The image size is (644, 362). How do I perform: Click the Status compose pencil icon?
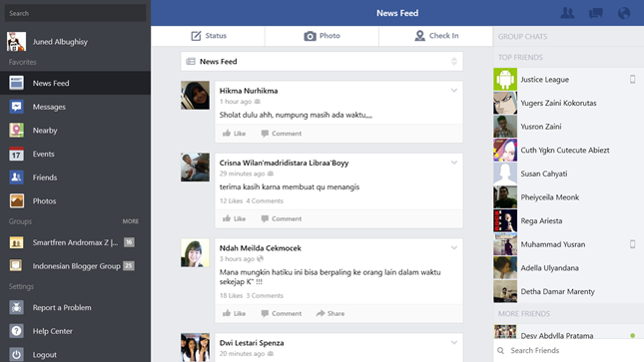tap(196, 36)
